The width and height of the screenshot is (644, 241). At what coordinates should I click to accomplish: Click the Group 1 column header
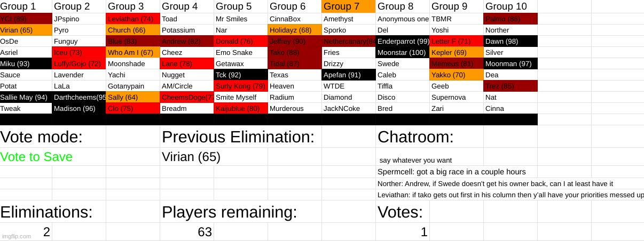(19, 6)
